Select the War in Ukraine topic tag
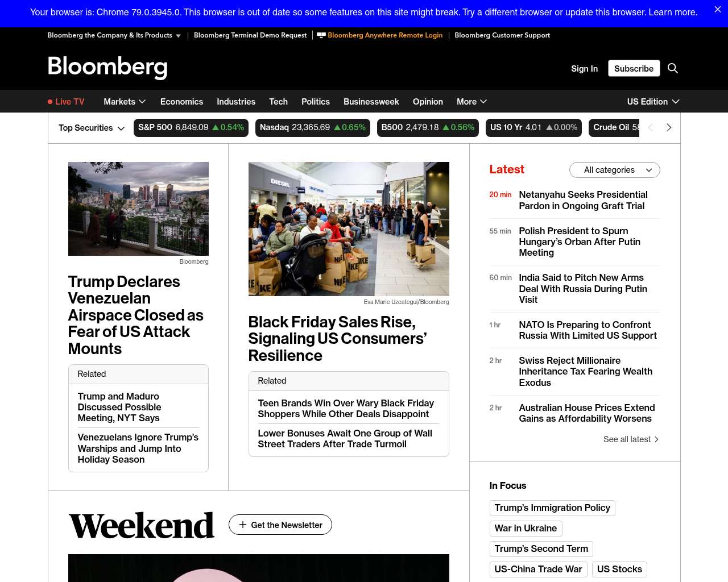 pyautogui.click(x=526, y=529)
